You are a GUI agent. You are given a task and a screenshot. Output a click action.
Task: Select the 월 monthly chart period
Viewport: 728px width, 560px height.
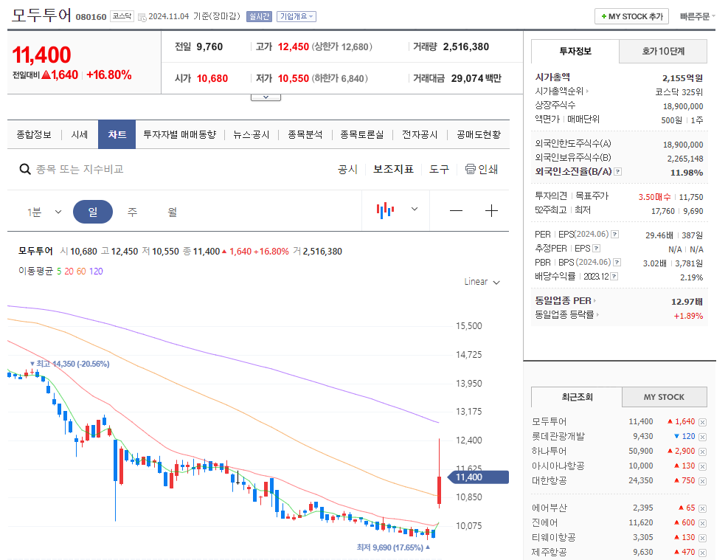[173, 212]
